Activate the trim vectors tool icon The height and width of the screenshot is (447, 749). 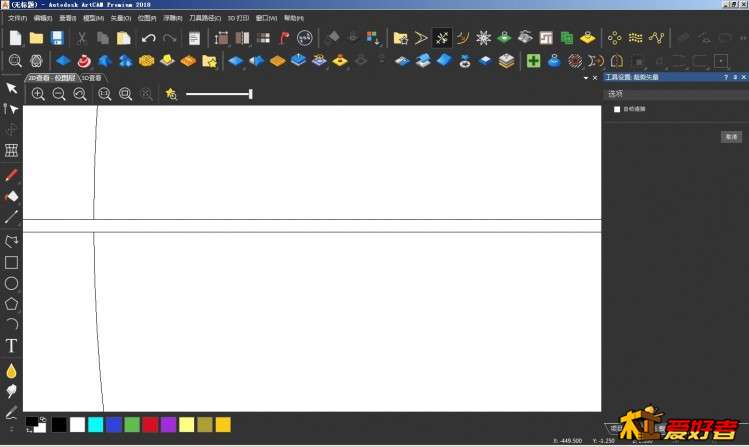[x=441, y=38]
